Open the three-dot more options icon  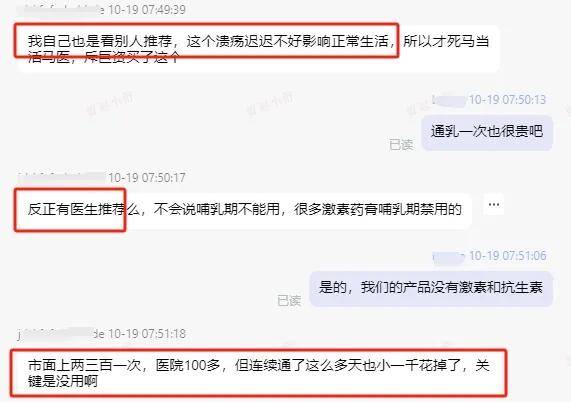click(x=494, y=205)
